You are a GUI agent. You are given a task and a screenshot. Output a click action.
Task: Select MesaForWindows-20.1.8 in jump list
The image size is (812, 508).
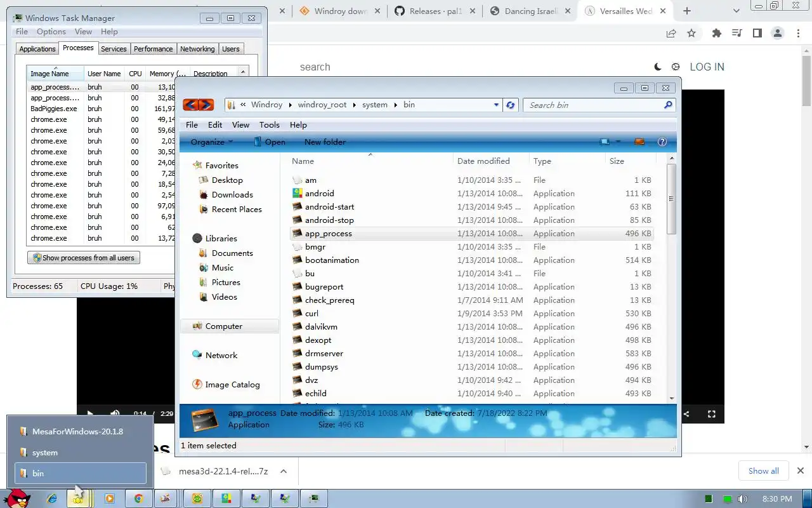[x=80, y=431]
